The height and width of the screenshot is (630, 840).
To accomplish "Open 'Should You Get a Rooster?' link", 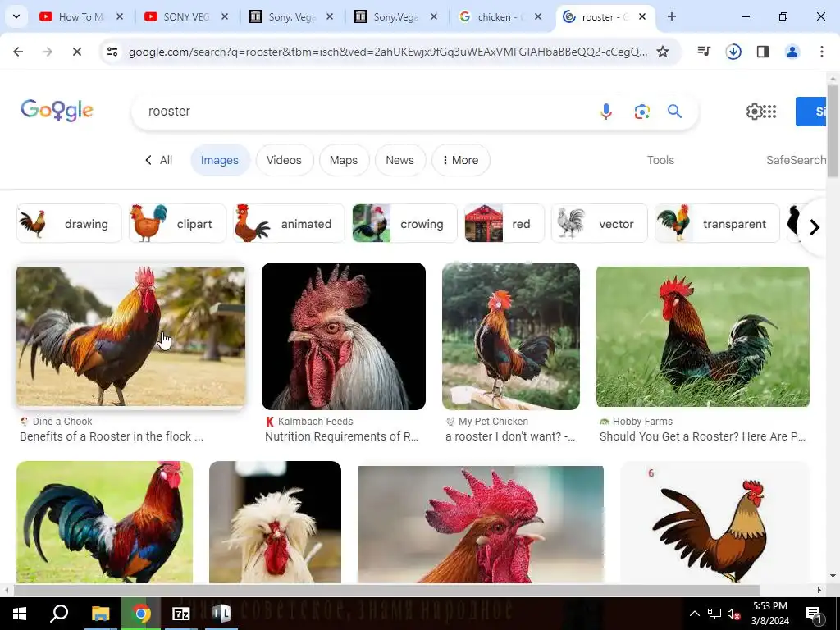I will (x=702, y=436).
